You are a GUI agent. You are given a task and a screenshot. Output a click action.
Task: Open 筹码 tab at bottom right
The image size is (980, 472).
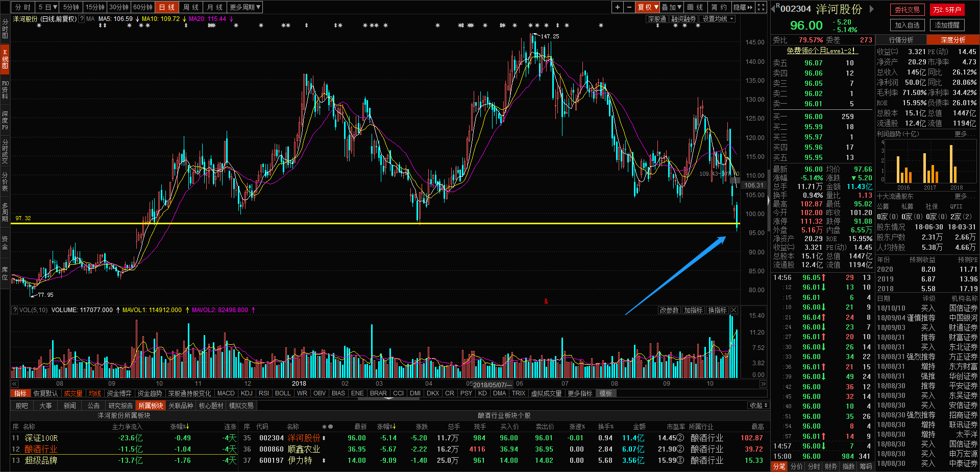tap(866, 466)
